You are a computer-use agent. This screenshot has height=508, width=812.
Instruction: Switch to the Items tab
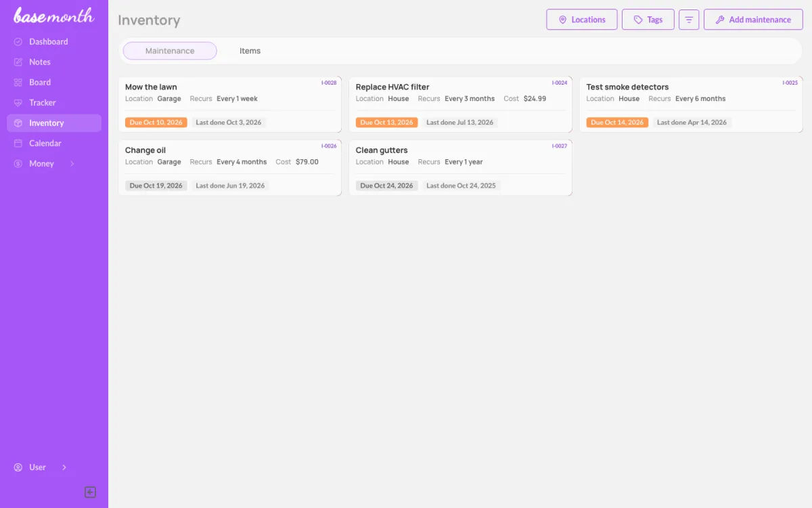pos(250,51)
